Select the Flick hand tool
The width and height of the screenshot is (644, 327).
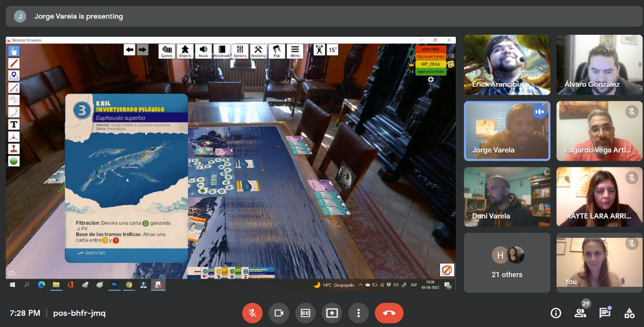pos(14,100)
